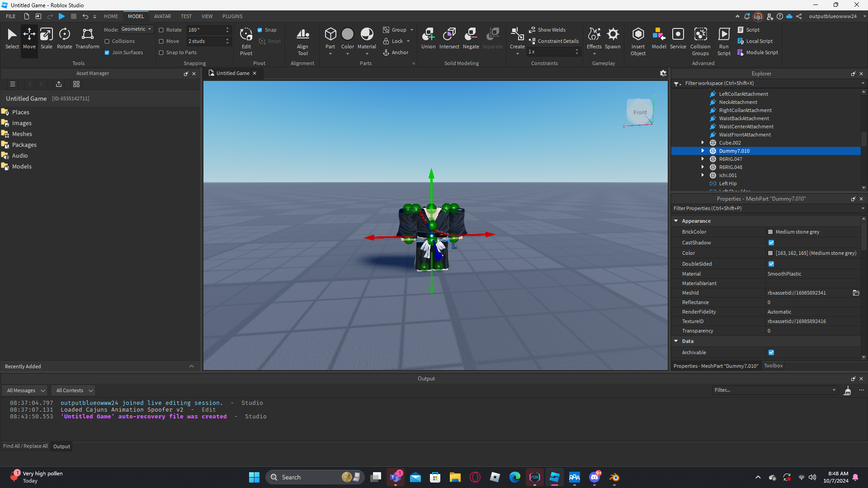Uncheck CastShadow property checkbox
Image resolution: width=868 pixels, height=488 pixels.
coord(771,243)
